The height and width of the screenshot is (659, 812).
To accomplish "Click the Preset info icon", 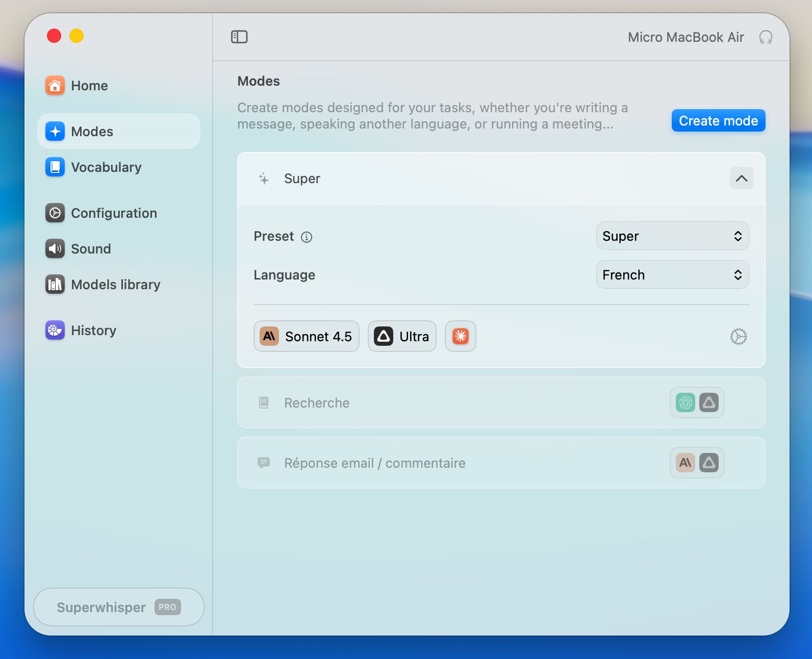I will (x=307, y=237).
